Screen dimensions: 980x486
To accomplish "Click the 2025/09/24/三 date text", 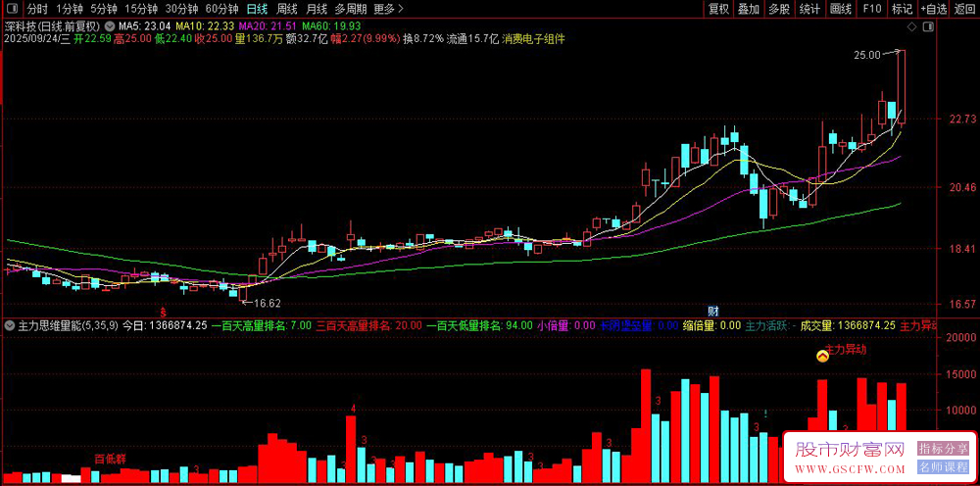I will coord(35,39).
